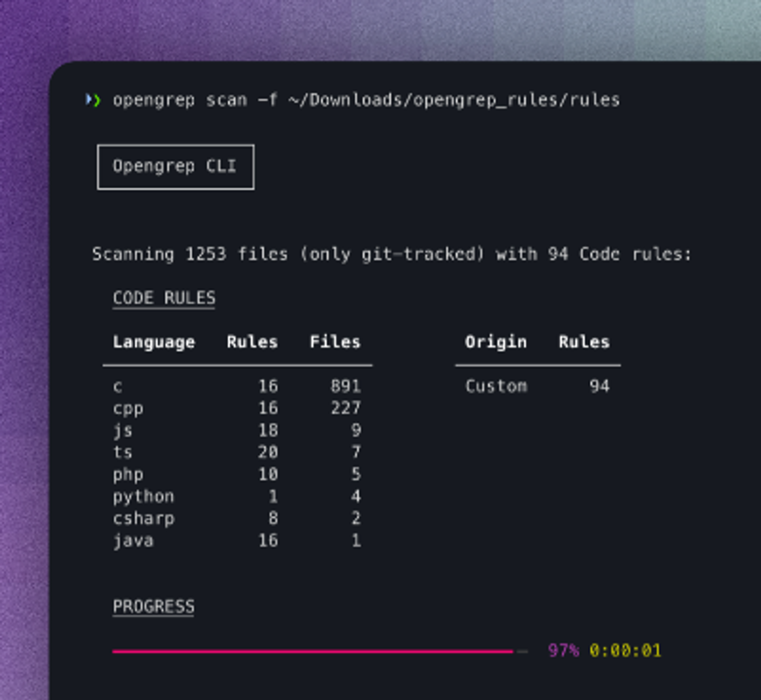Click the boxed "Opengrep CLI" title
This screenshot has width=761, height=700.
click(x=176, y=167)
